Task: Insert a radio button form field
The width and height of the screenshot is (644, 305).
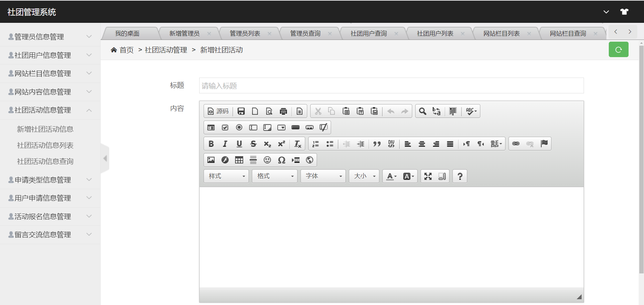Action: click(239, 128)
